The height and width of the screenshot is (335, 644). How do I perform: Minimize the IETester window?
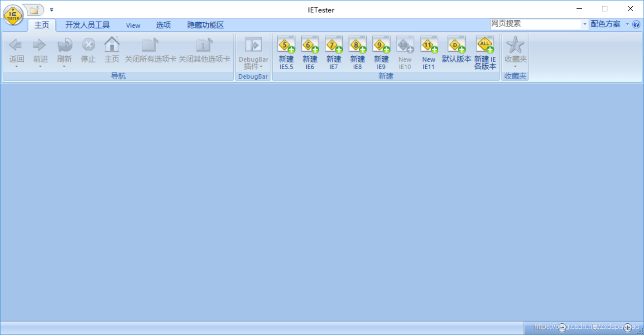[x=580, y=9]
